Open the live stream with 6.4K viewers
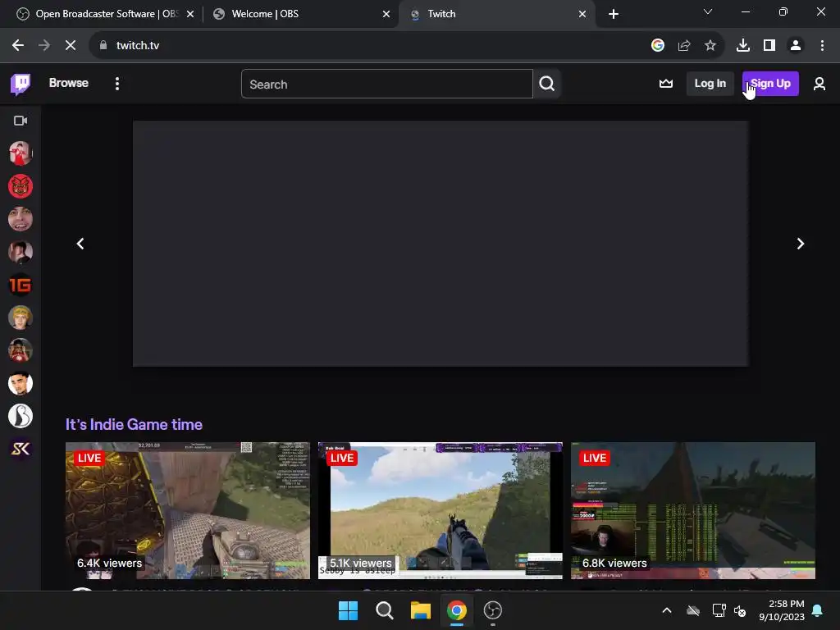The image size is (840, 630). [x=188, y=510]
